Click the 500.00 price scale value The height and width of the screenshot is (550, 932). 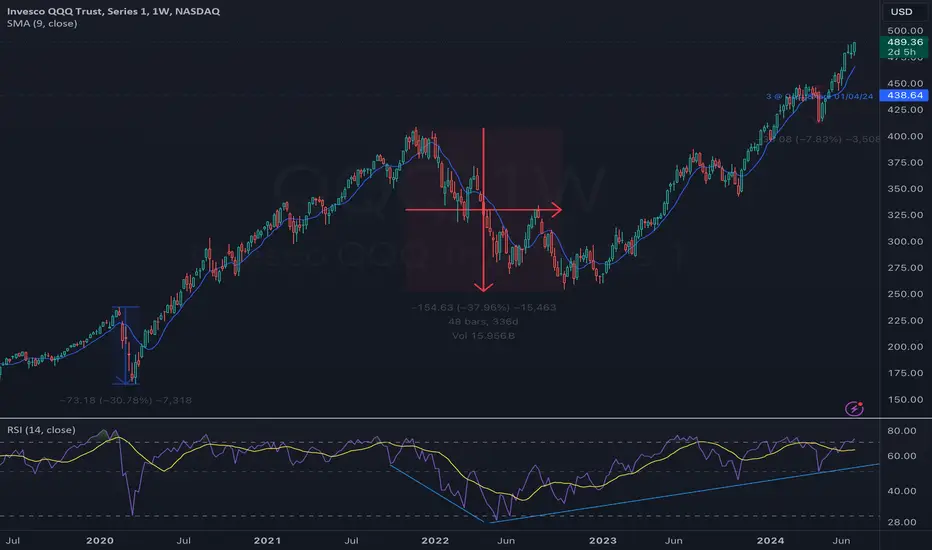pyautogui.click(x=905, y=30)
